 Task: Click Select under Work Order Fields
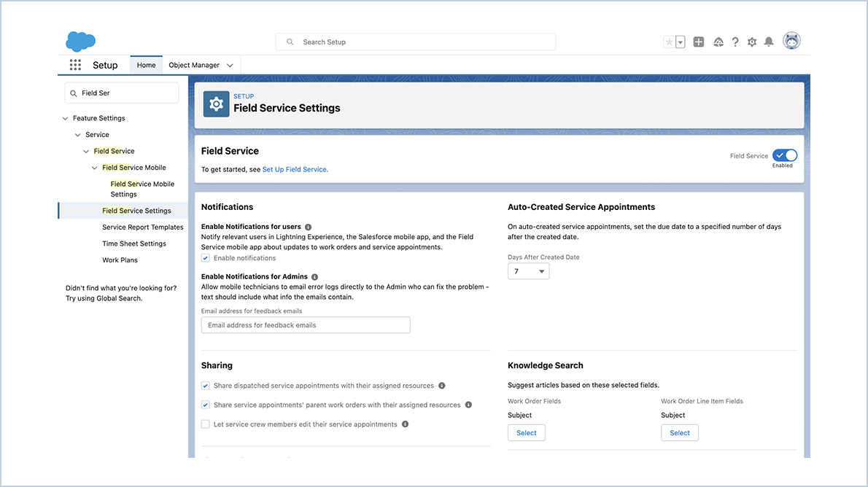(526, 432)
